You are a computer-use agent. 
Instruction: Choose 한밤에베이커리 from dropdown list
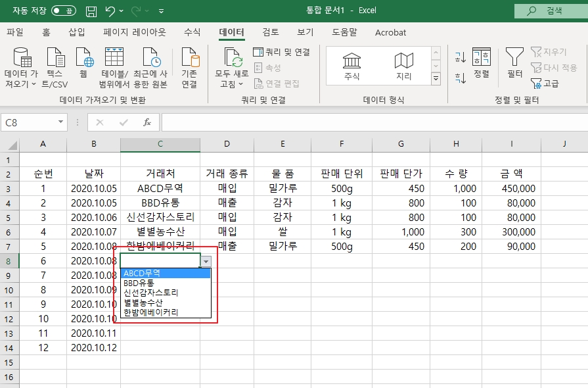click(x=166, y=312)
